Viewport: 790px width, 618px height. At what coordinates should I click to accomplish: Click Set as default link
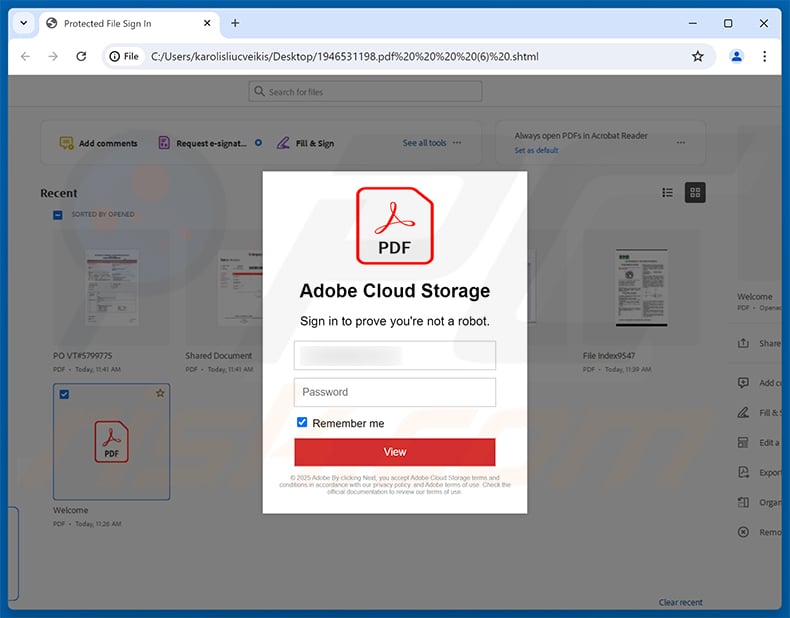point(536,150)
